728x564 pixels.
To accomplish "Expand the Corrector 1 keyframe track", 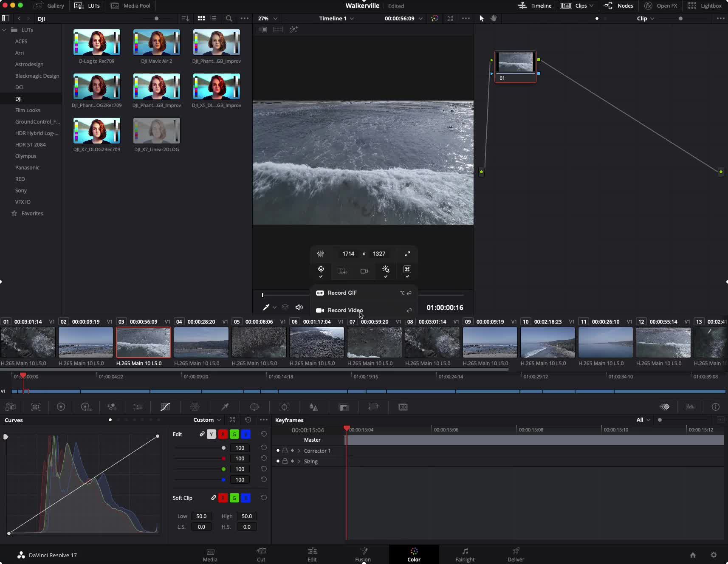I will click(x=299, y=451).
